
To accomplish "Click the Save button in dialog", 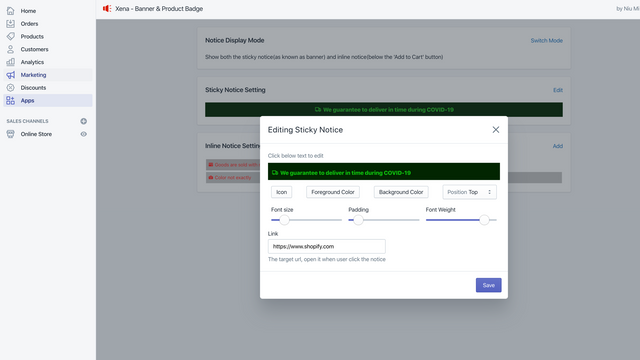I will coord(488,285).
